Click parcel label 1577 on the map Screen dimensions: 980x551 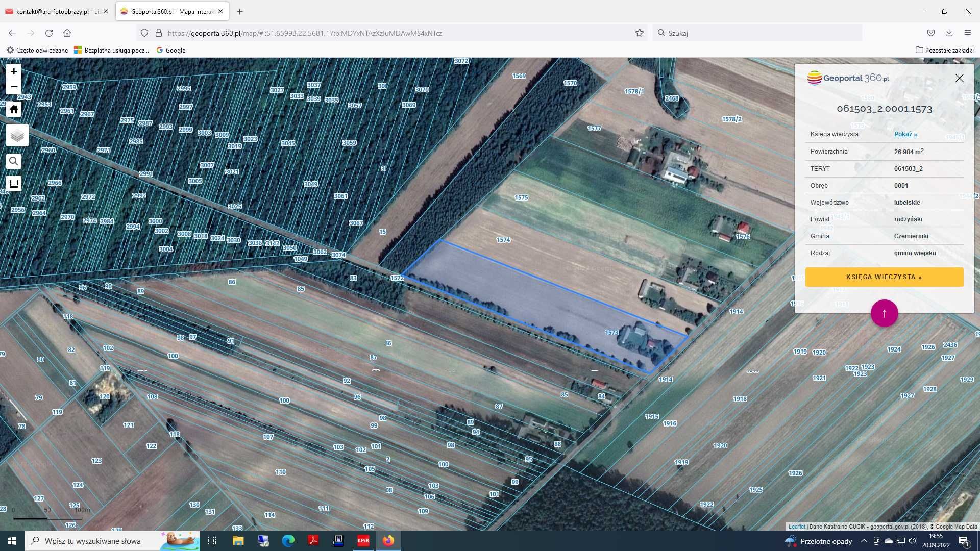pyautogui.click(x=594, y=129)
